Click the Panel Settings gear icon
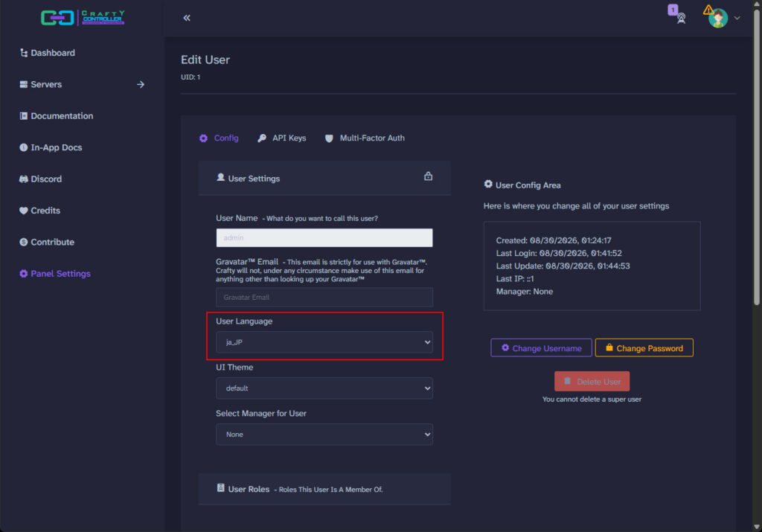The height and width of the screenshot is (532, 762). [x=23, y=274]
